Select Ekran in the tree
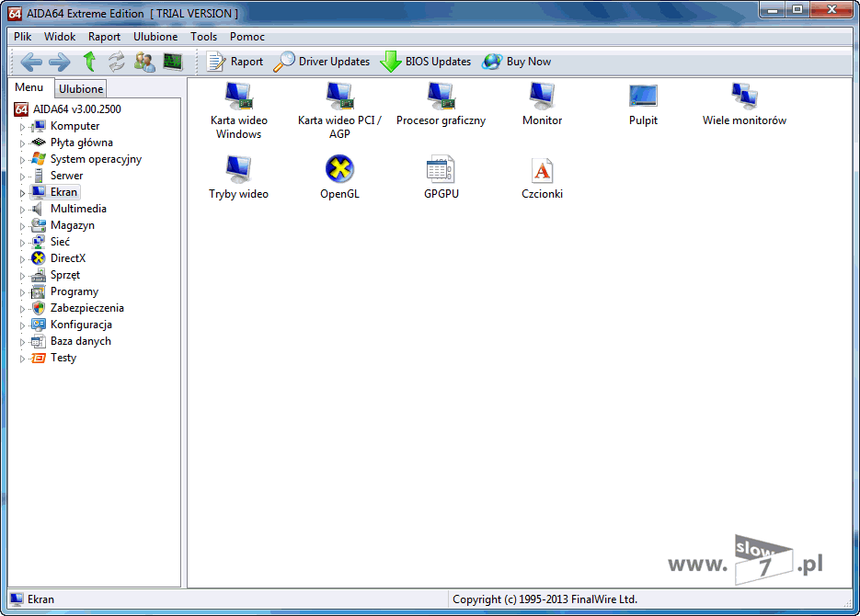Image resolution: width=860 pixels, height=616 pixels. [x=63, y=192]
